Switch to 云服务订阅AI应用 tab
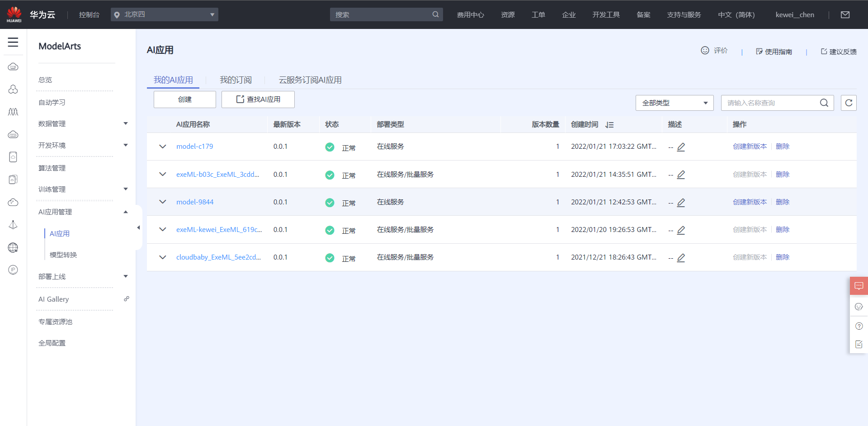 (310, 80)
